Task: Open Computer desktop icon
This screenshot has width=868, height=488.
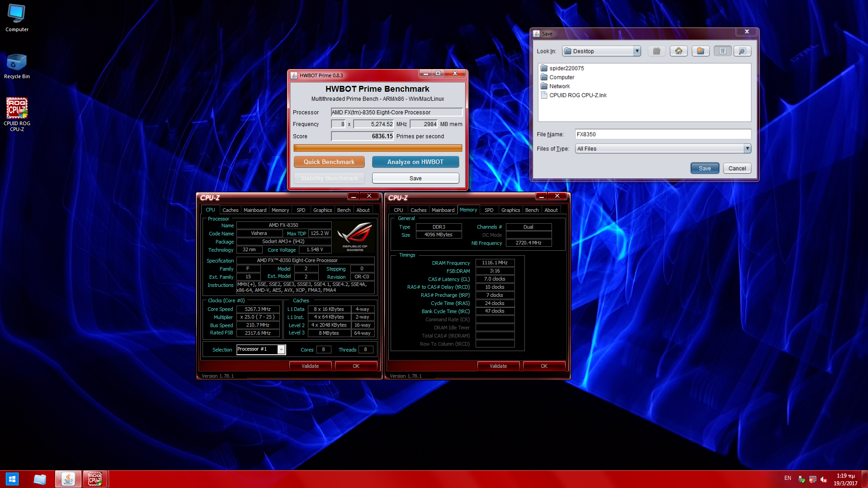Action: 17,18
